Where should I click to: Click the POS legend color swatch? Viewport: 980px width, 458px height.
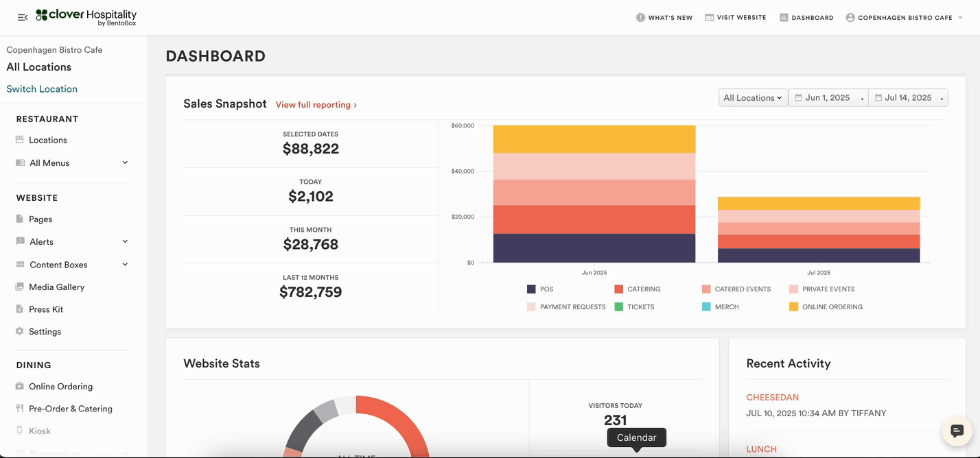[x=531, y=289]
